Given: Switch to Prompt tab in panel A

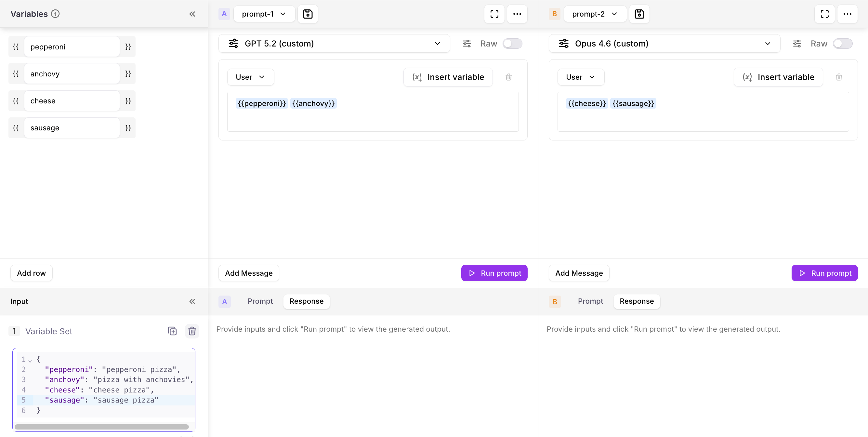Looking at the screenshot, I should point(260,301).
